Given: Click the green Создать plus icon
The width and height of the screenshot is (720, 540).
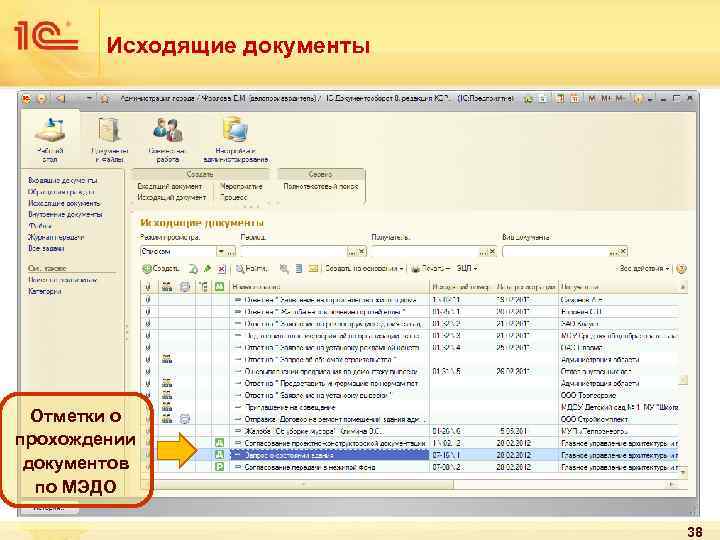Looking at the screenshot, I should point(146,269).
